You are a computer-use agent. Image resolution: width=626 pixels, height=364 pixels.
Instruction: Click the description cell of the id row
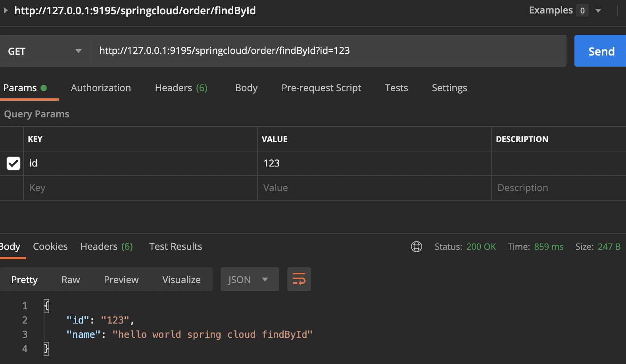coord(559,163)
